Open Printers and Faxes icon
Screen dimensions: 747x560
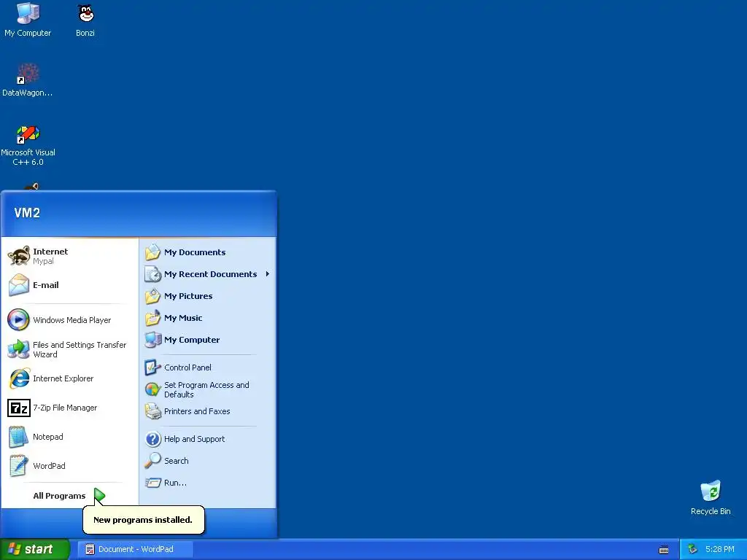pyautogui.click(x=153, y=411)
